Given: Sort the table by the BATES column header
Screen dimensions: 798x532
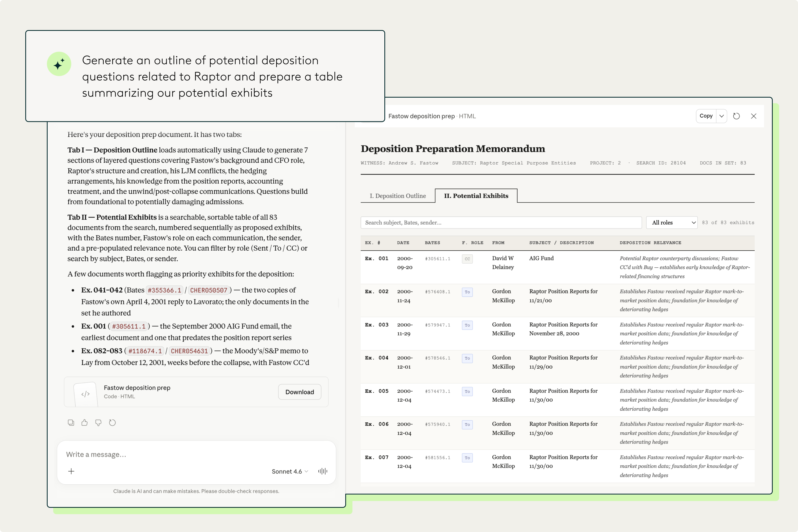Looking at the screenshot, I should tap(432, 243).
